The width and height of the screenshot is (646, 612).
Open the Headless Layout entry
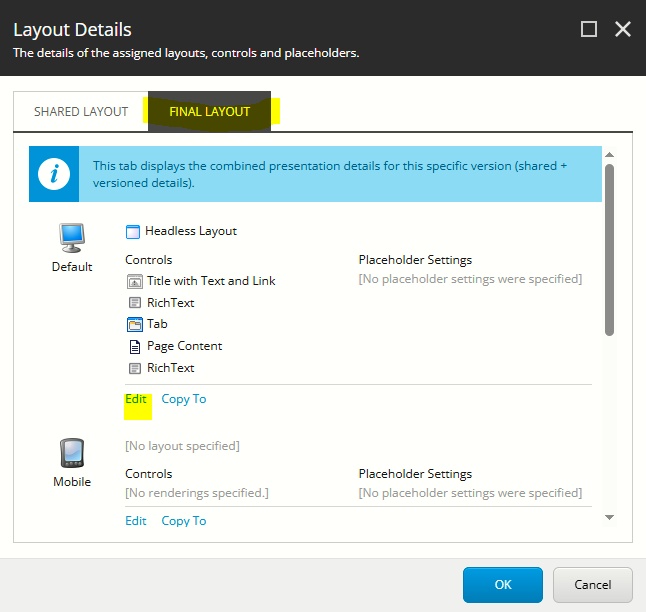(x=191, y=231)
